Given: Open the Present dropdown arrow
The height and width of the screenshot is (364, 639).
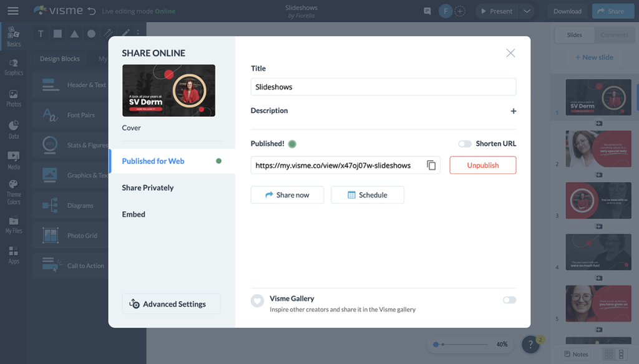Looking at the screenshot, I should (527, 11).
